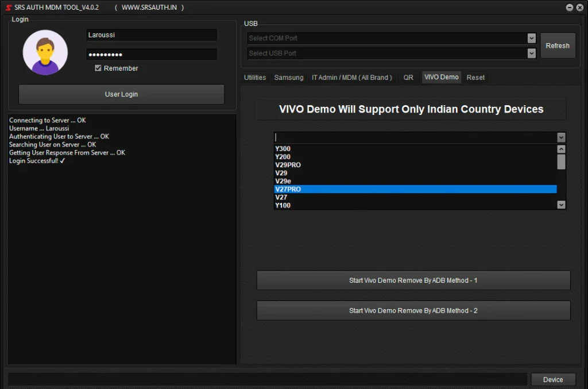This screenshot has width=588, height=389.
Task: Click the bottom status progress bar
Action: tap(268, 380)
